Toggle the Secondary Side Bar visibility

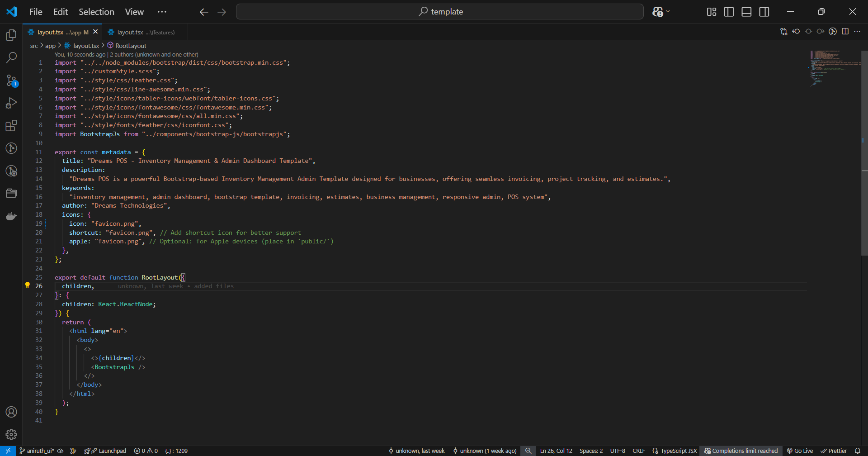click(764, 12)
